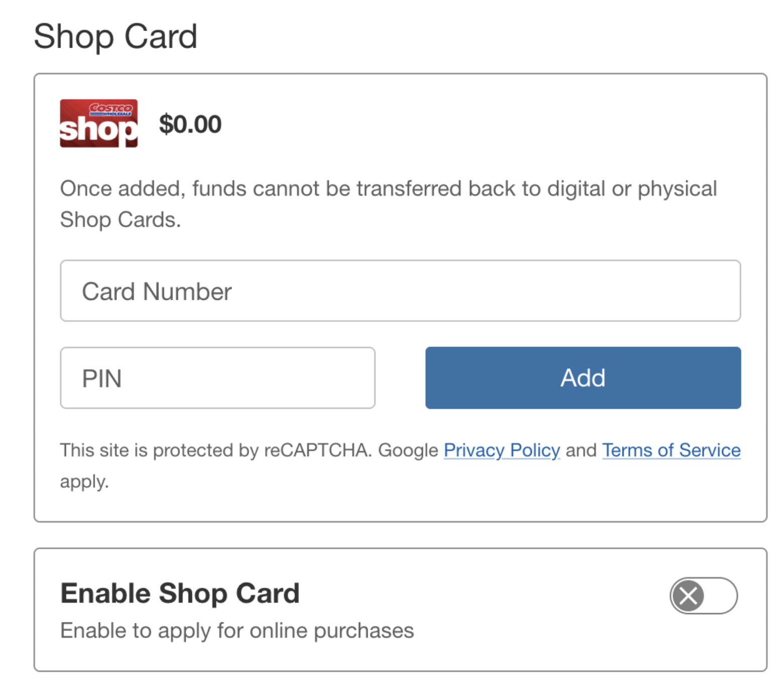This screenshot has width=784, height=686.
Task: Open the Terms of Service link
Action: [x=671, y=450]
